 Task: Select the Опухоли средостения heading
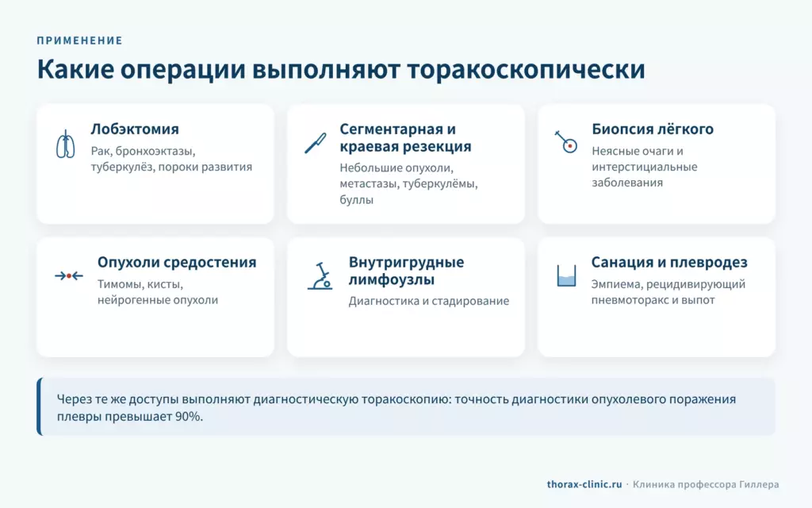point(177,262)
